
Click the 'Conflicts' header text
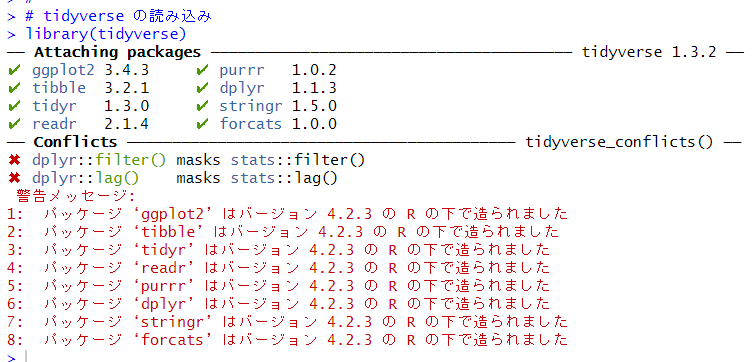pos(75,142)
